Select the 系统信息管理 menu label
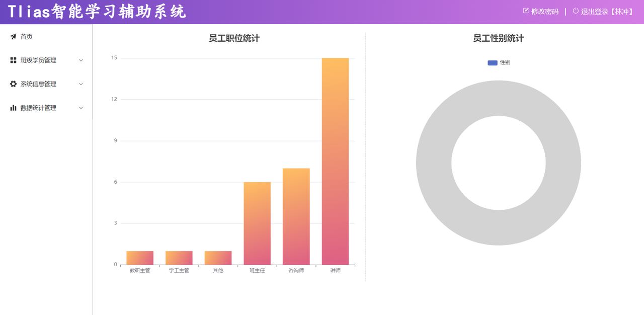644x315 pixels. coord(38,84)
